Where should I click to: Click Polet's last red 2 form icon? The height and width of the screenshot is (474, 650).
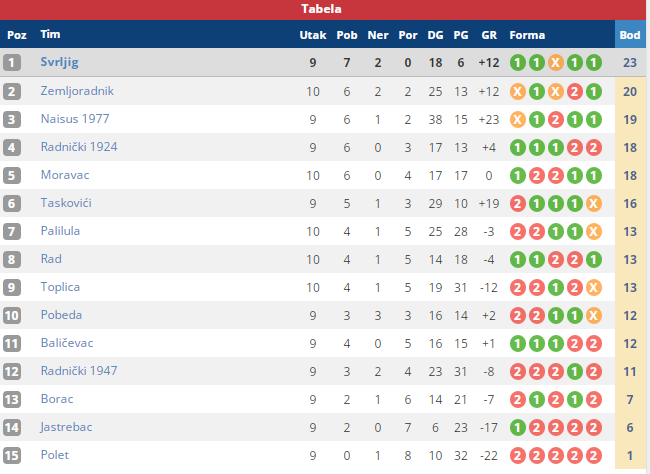click(x=594, y=456)
